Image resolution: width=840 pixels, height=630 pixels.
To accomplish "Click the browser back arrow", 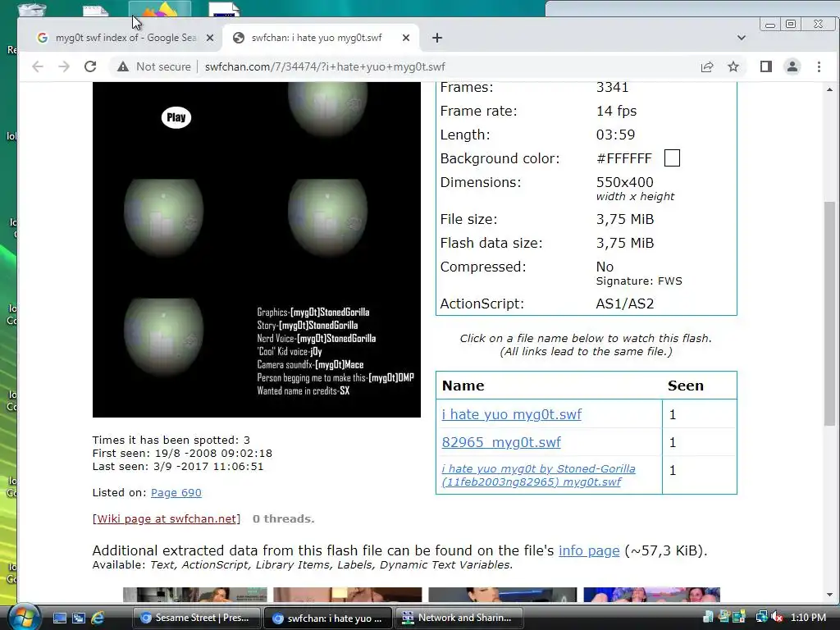I will point(38,66).
